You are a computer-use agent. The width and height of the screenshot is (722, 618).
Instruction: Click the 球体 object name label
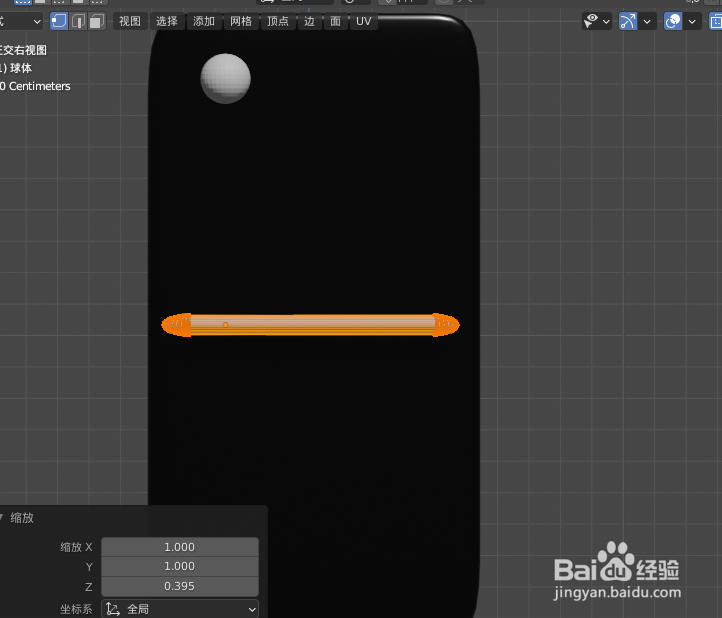21,68
